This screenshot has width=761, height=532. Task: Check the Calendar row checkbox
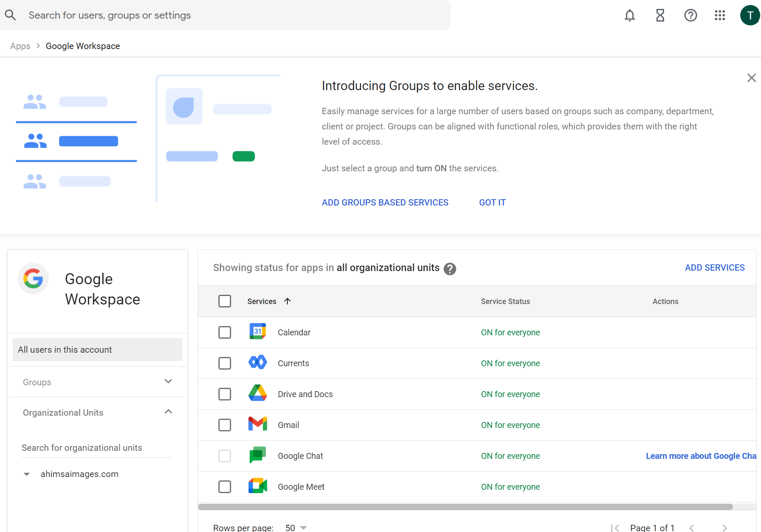[225, 332]
